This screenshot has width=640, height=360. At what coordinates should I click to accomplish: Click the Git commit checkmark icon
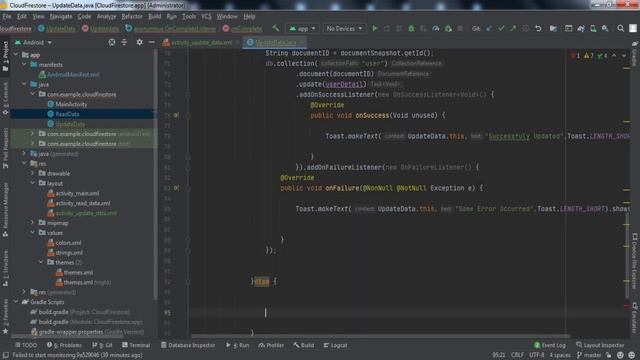click(501, 29)
